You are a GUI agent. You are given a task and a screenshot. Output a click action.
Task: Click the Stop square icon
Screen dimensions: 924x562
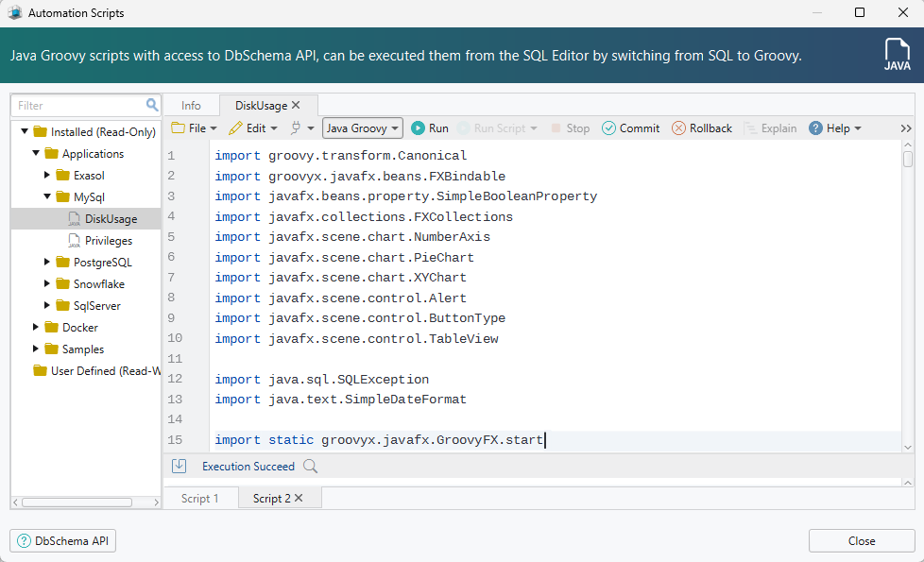pyautogui.click(x=556, y=128)
